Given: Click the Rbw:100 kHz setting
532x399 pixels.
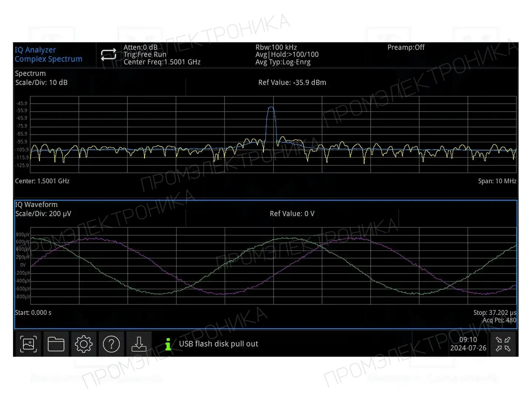Looking at the screenshot, I should [276, 47].
